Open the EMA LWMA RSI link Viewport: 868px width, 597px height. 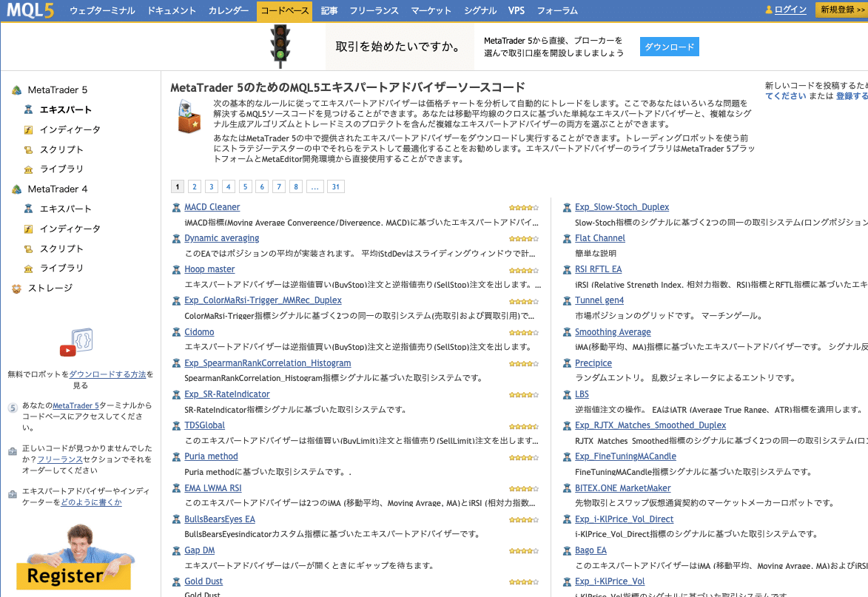pyautogui.click(x=212, y=488)
